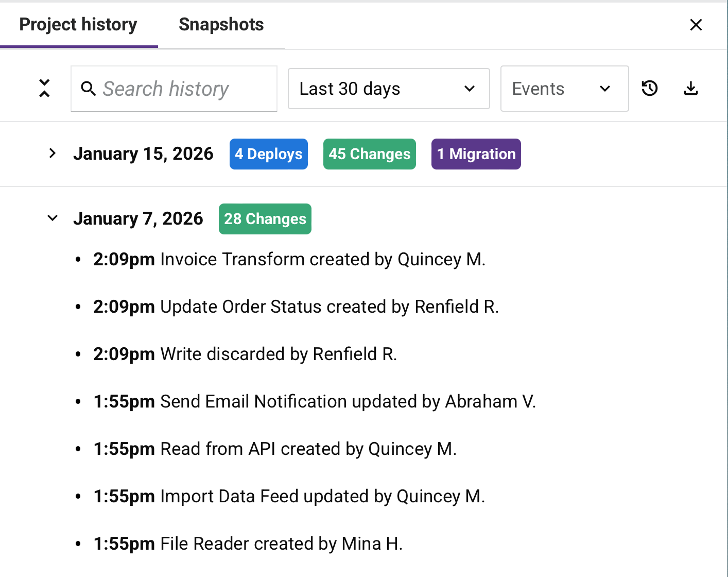Image resolution: width=728 pixels, height=577 pixels.
Task: Click the 4 Deploys badge
Action: [268, 154]
